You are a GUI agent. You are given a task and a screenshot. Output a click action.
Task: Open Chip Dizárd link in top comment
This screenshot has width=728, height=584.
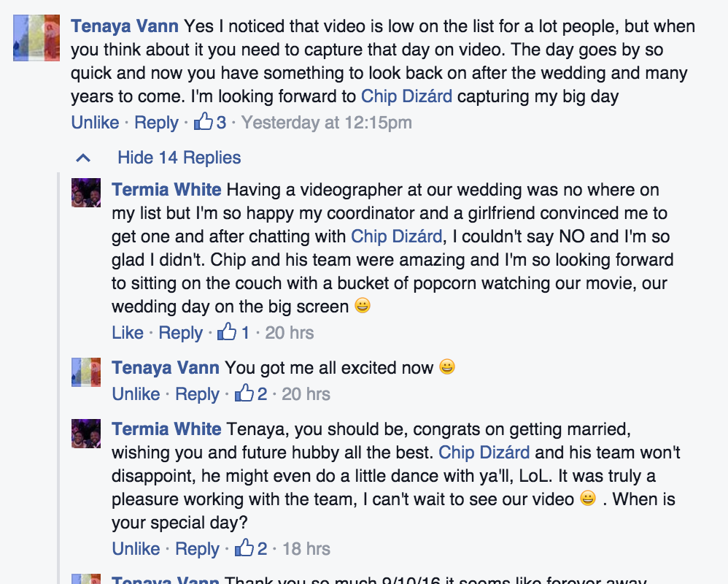407,96
